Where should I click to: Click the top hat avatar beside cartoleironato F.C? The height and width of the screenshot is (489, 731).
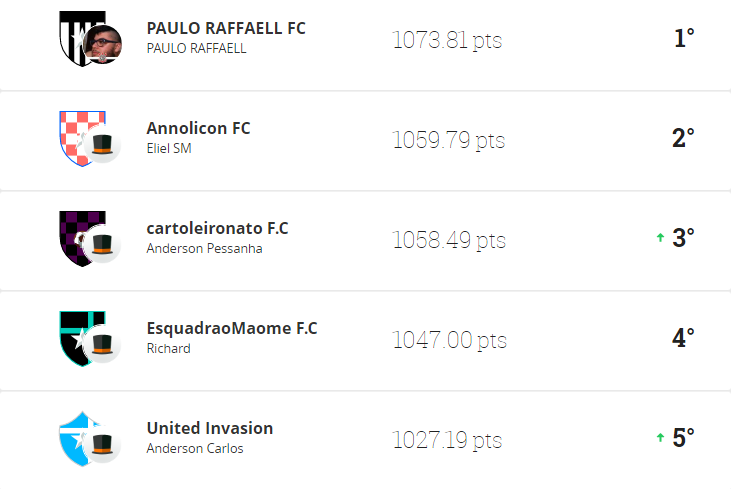[102, 245]
